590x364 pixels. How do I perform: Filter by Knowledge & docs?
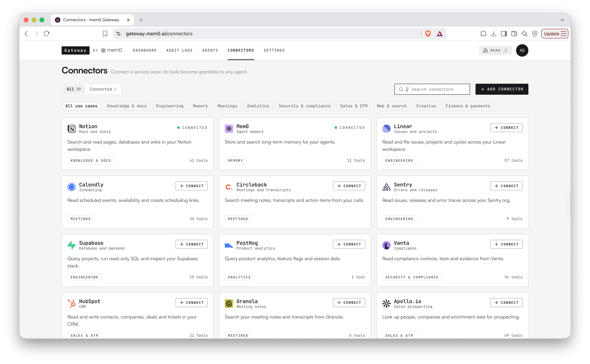point(127,106)
